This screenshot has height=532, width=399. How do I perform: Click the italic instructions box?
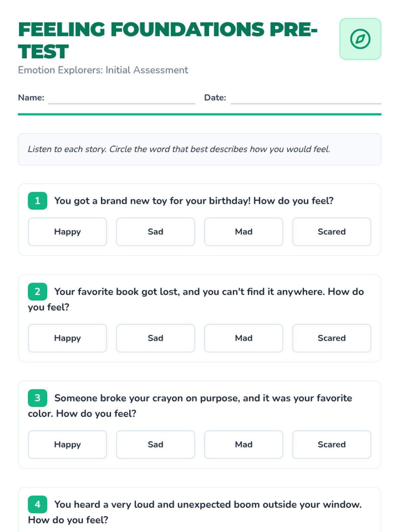pos(199,149)
